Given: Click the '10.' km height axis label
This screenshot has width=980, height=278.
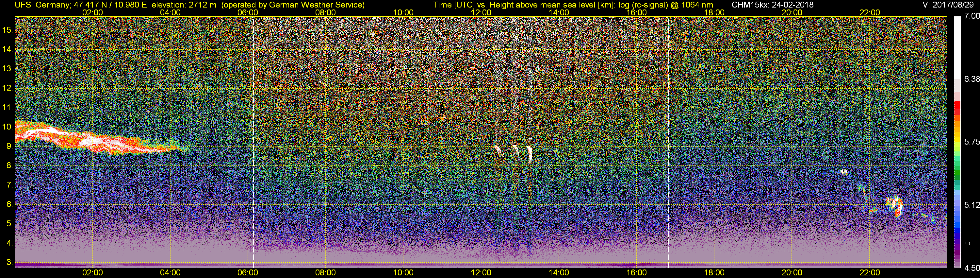Looking at the screenshot, I should 8,127.
